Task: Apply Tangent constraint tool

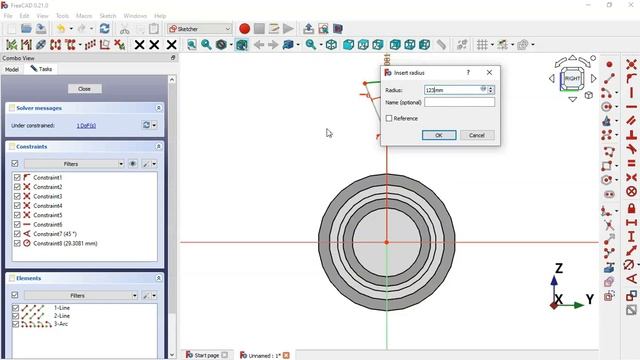Action: 631,149
